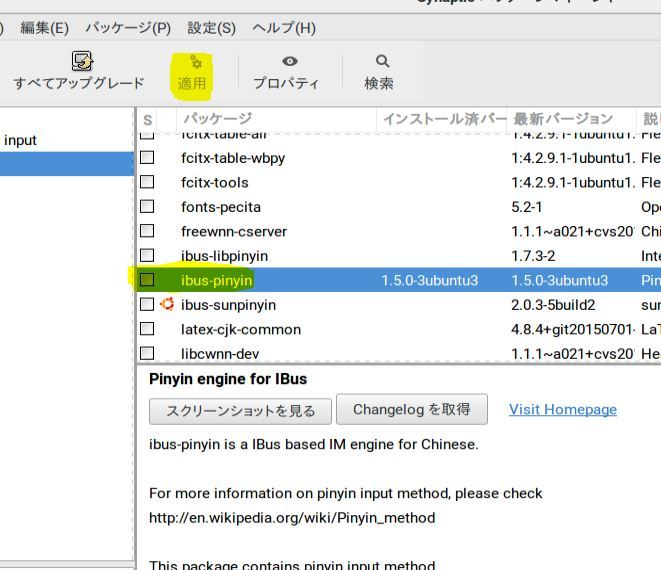Click the Apply (適用) gear icon
The width and height of the screenshot is (661, 570).
coord(195,62)
